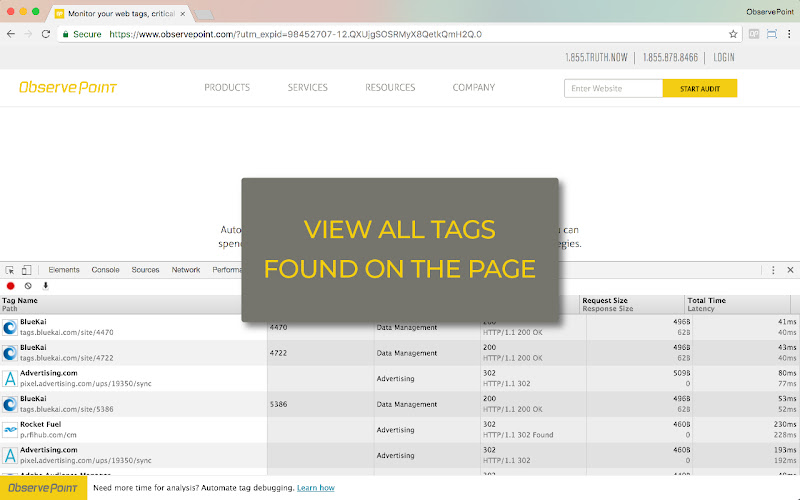Open the DevTools more options menu
Viewport: 800px width, 500px height.
(x=773, y=270)
